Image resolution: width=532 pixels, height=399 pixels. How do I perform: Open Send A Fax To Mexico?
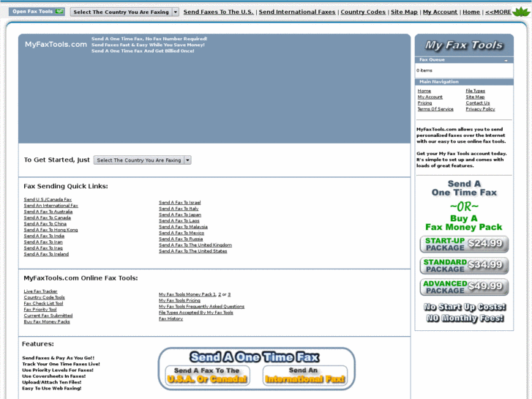(x=181, y=233)
